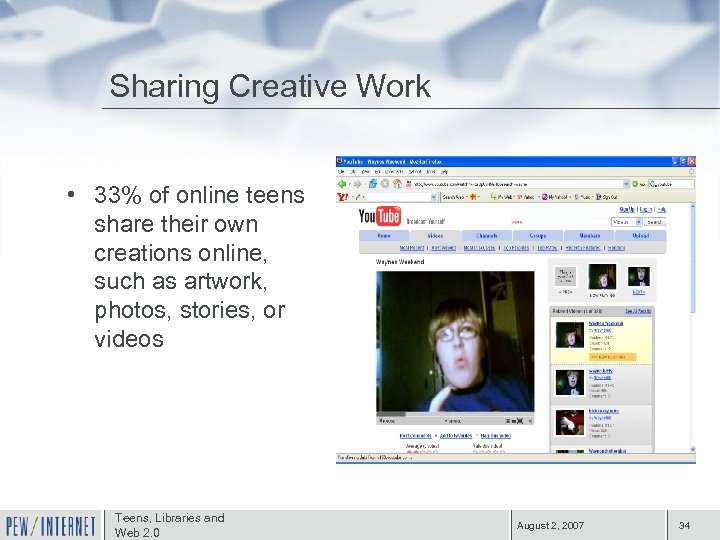Viewport: 720px width, 540px height.
Task: Click the Sharing Creative Work slide title
Action: [x=270, y=86]
